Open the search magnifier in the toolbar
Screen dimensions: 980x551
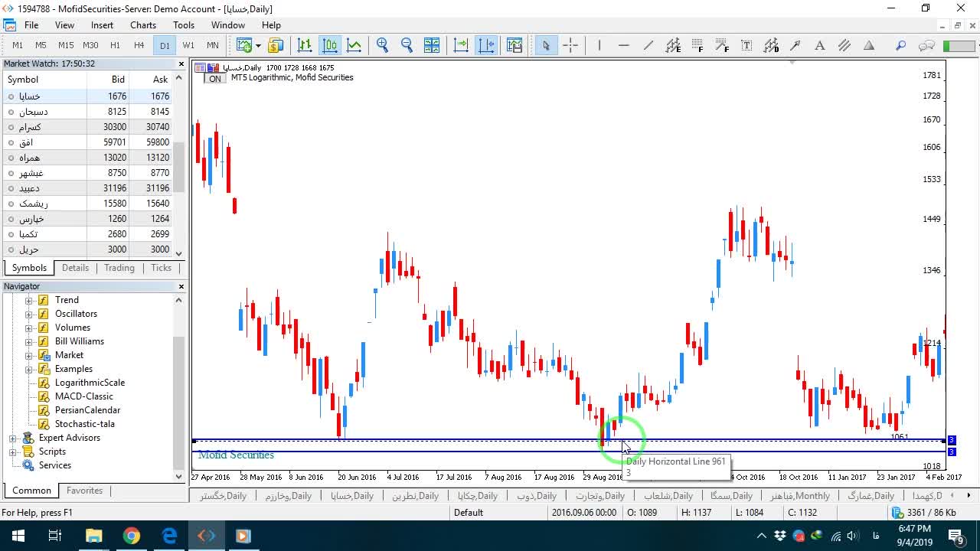pos(901,45)
